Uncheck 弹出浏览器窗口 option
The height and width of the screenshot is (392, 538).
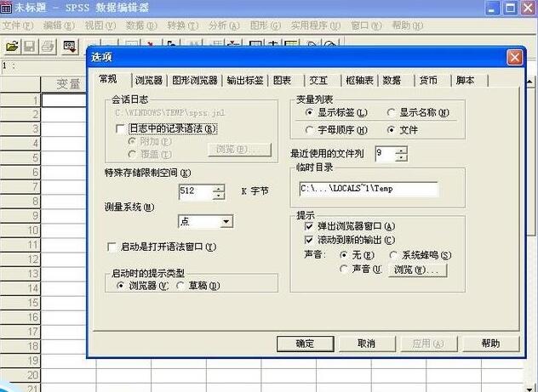point(308,226)
